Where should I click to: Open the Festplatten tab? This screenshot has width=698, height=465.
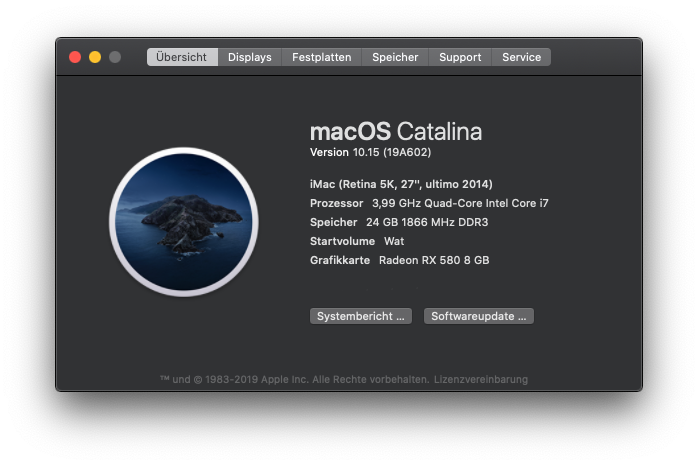[321, 57]
